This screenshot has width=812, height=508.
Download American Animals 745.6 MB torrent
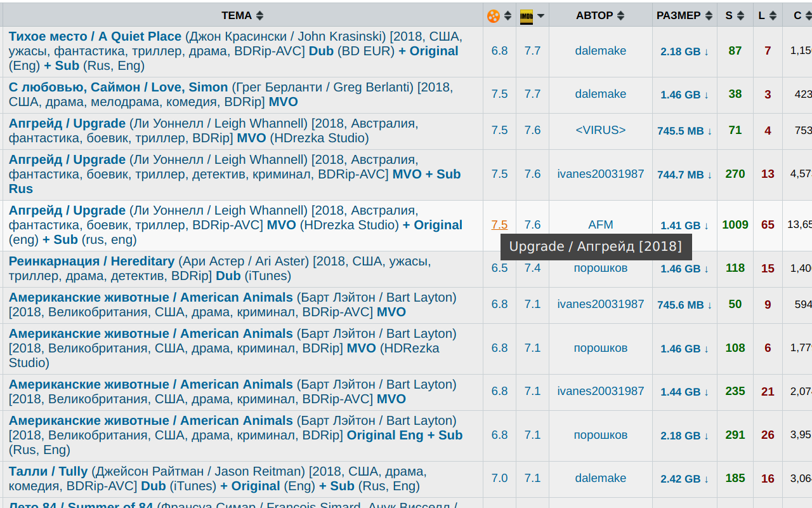[684, 305]
